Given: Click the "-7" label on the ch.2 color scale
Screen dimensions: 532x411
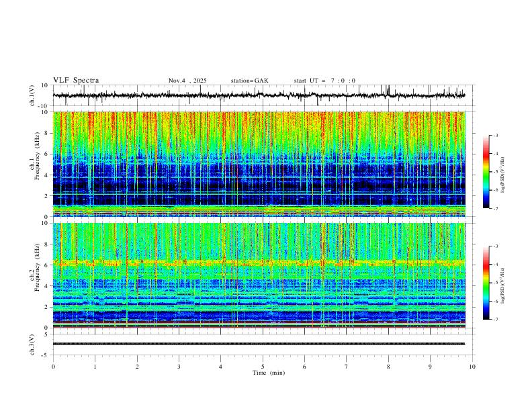Looking at the screenshot, I should pyautogui.click(x=495, y=320).
